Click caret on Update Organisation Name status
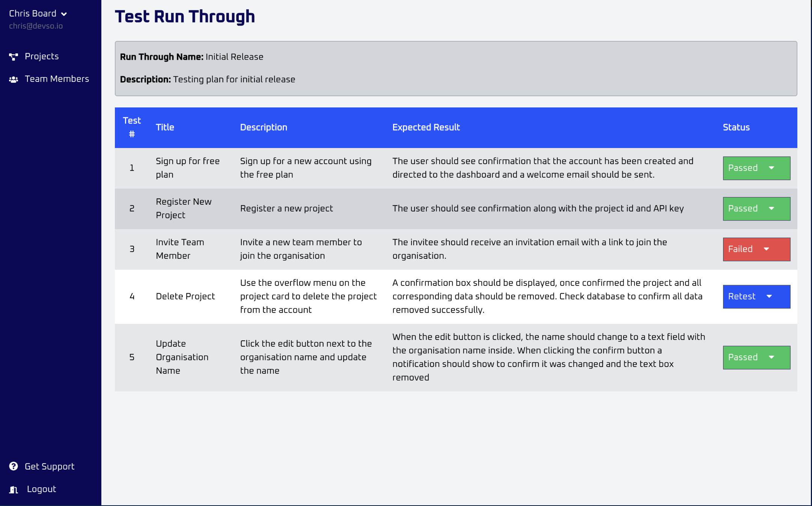Screen dimensions: 812x506 coord(771,357)
